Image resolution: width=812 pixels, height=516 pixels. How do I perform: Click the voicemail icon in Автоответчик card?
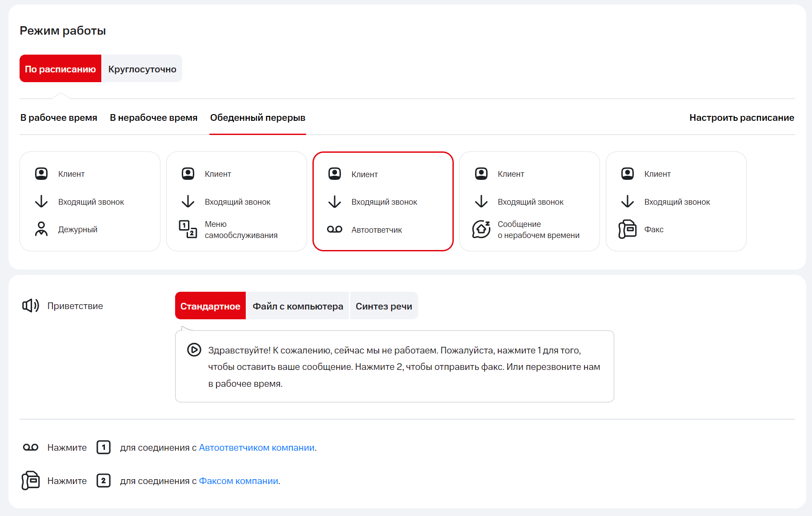(334, 230)
